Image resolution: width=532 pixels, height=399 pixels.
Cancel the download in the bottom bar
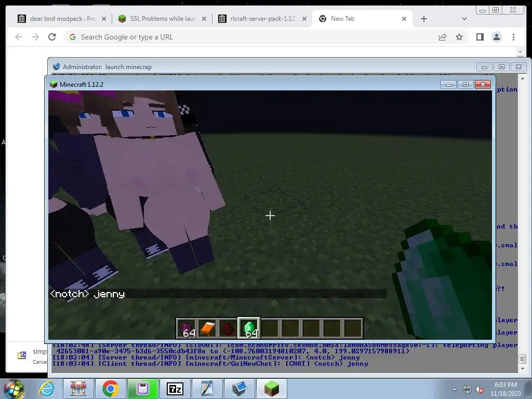pos(39,362)
